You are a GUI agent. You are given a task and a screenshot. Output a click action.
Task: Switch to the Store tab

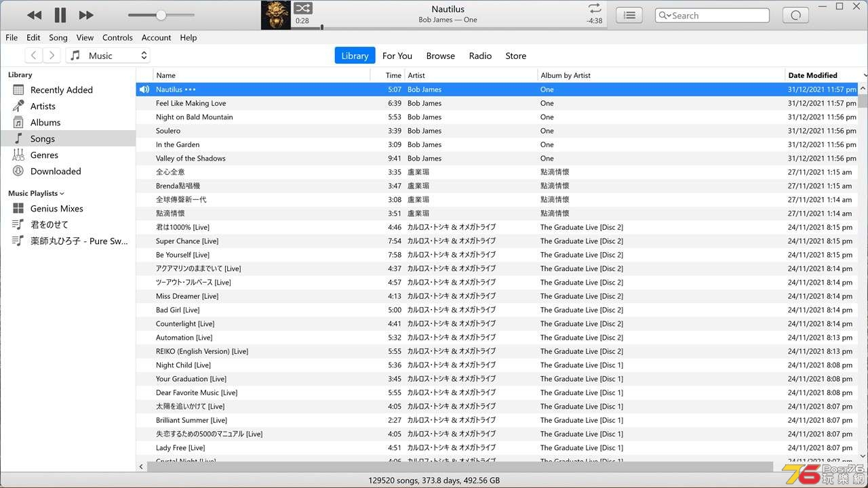pyautogui.click(x=516, y=56)
